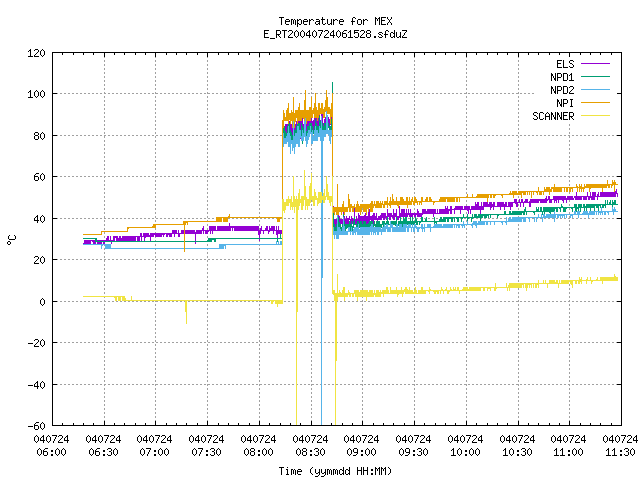Screen dimensions: 640x480
Task: Click the yellow SCANNER legend line sample
Action: pyautogui.click(x=595, y=116)
